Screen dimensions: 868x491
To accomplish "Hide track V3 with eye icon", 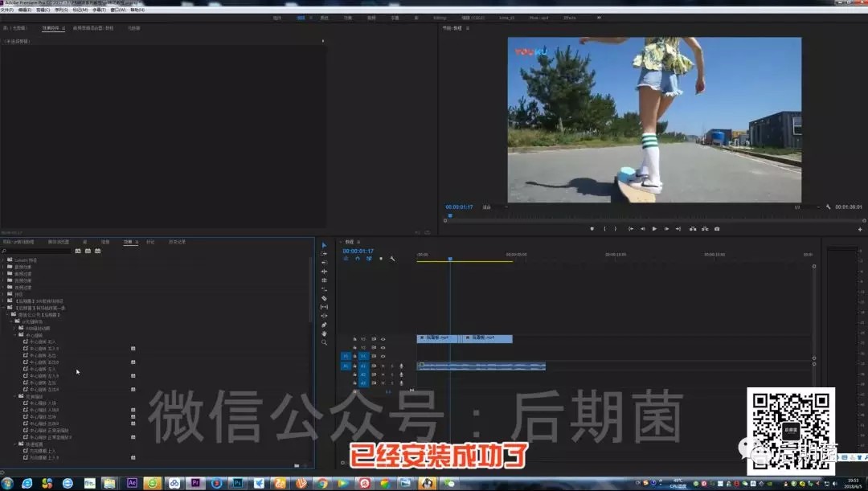I will [383, 339].
